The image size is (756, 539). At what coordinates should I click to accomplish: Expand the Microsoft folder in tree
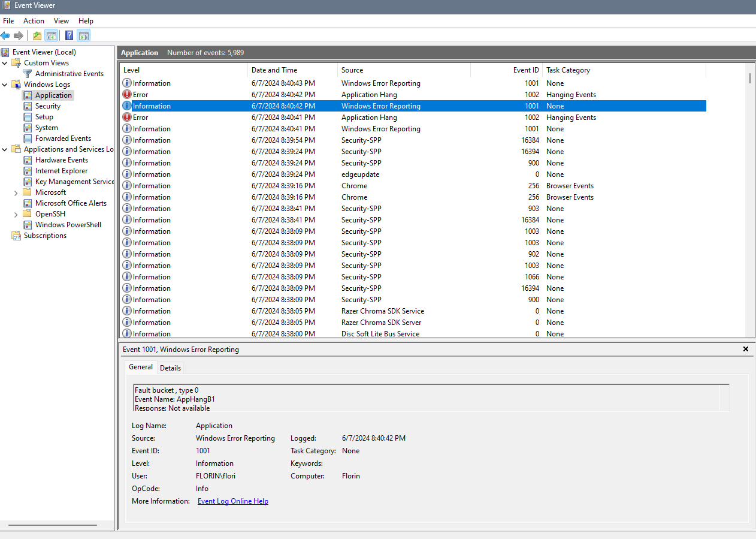(x=16, y=192)
